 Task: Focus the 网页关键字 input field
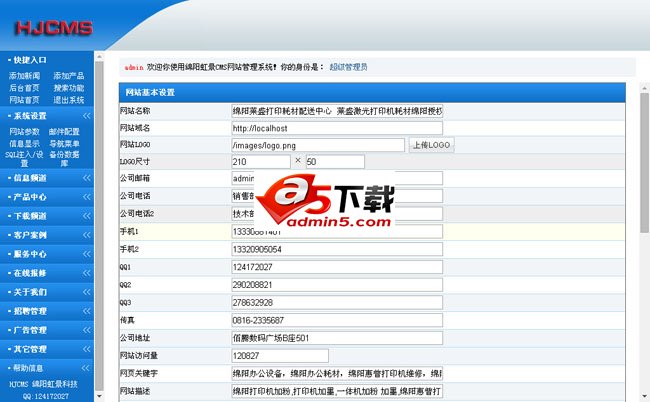coord(337,373)
